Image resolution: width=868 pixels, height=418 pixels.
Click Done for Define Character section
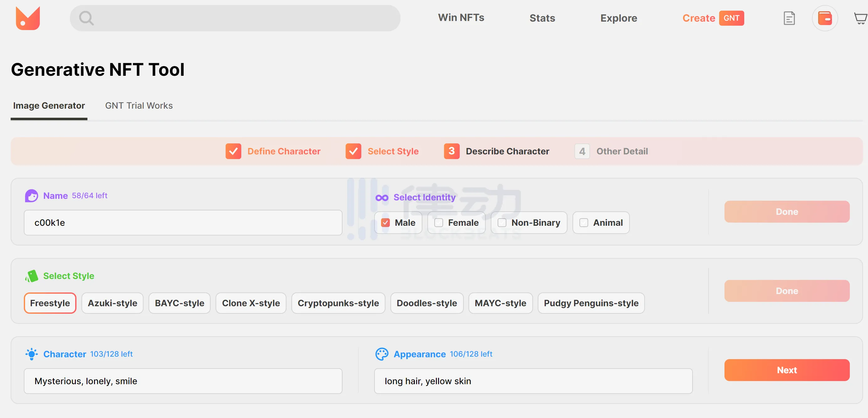787,212
